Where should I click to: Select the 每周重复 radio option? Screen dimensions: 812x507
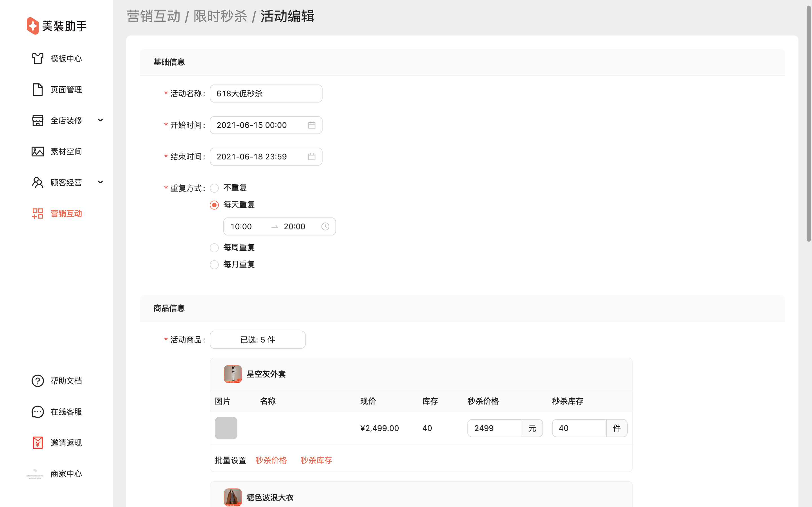click(214, 248)
